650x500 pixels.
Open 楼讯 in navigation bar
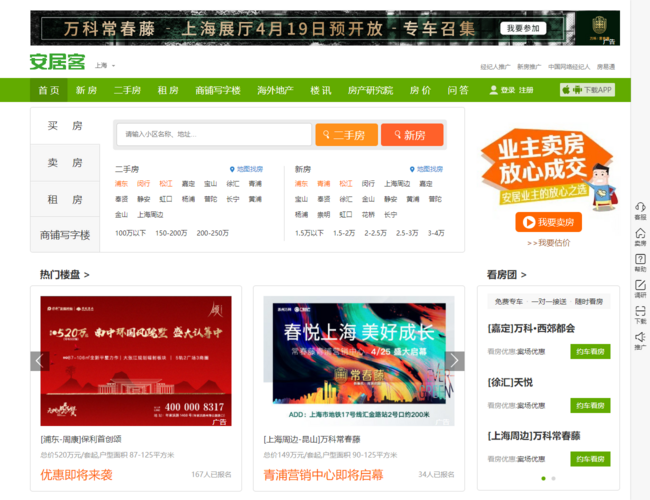coord(321,90)
